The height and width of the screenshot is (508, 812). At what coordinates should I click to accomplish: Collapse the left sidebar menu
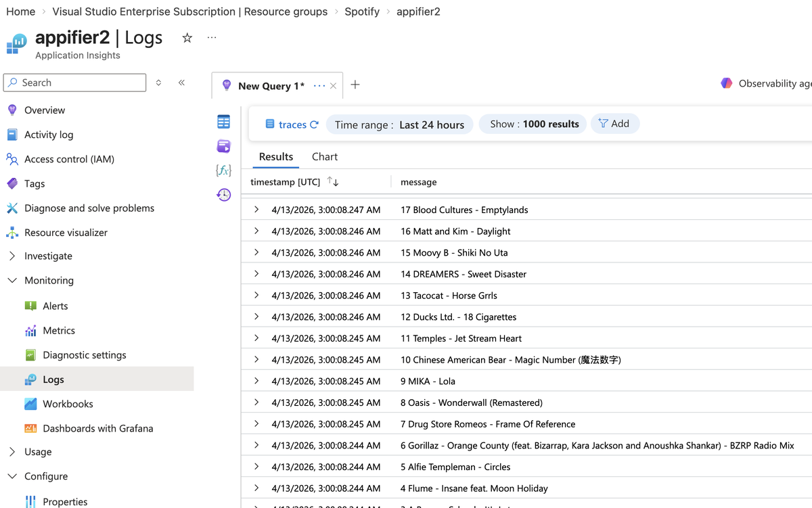click(181, 83)
